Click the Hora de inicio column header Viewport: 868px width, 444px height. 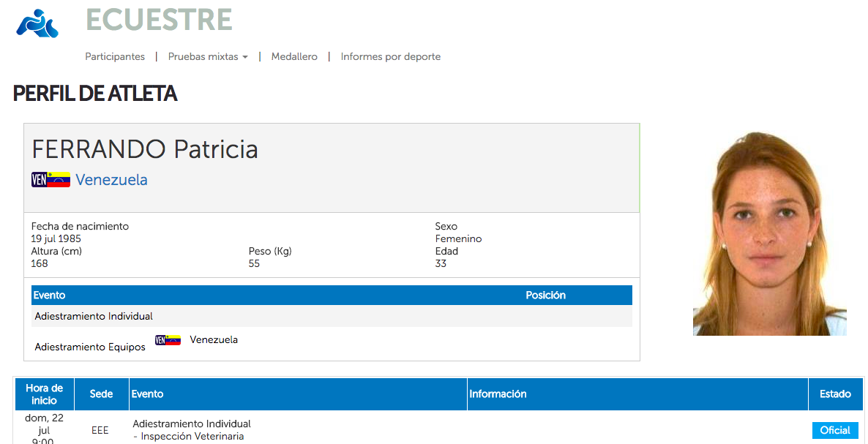click(45, 394)
